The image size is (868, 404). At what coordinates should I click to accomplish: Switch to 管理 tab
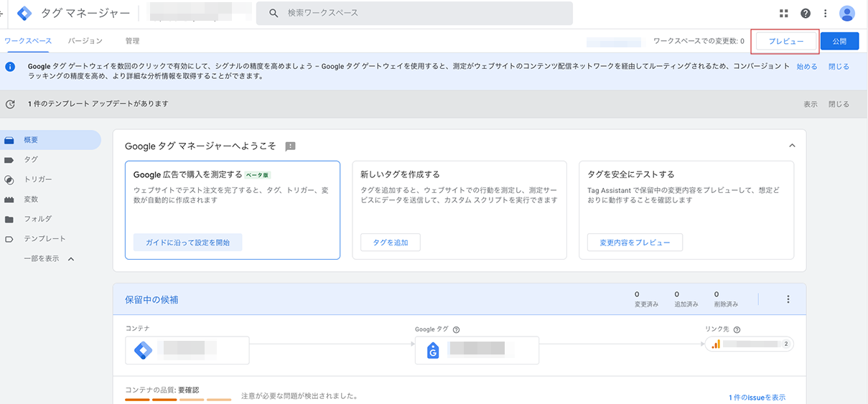(x=132, y=41)
